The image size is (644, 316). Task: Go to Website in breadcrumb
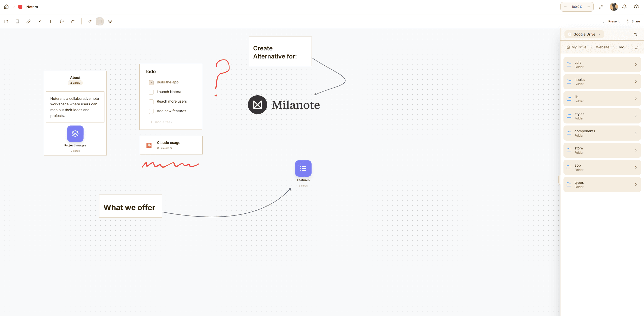(x=602, y=47)
